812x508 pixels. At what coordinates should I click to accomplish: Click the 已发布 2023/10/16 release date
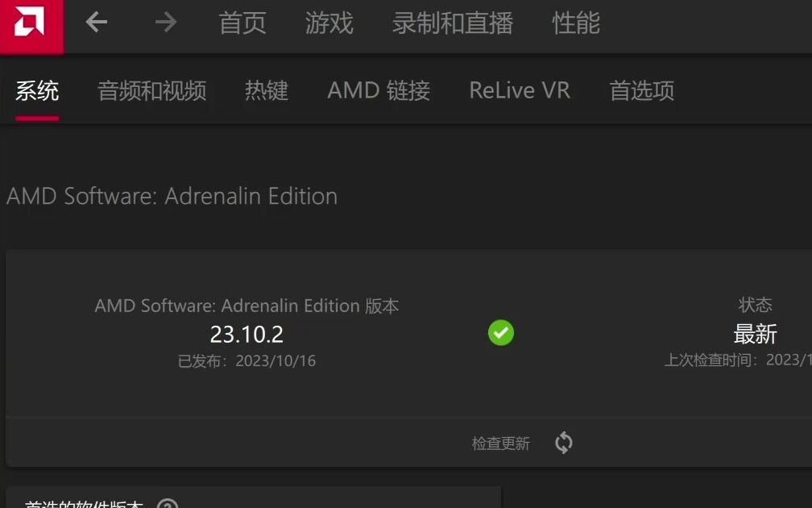coord(246,360)
